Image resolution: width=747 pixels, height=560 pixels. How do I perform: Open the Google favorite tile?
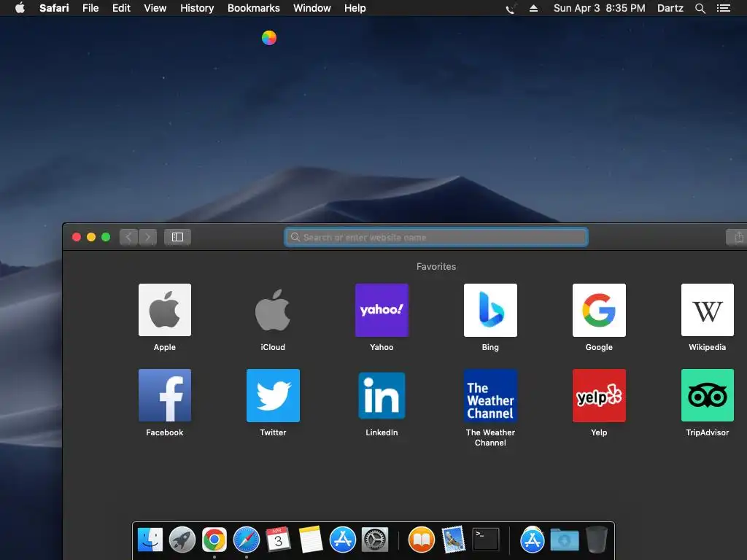click(599, 310)
